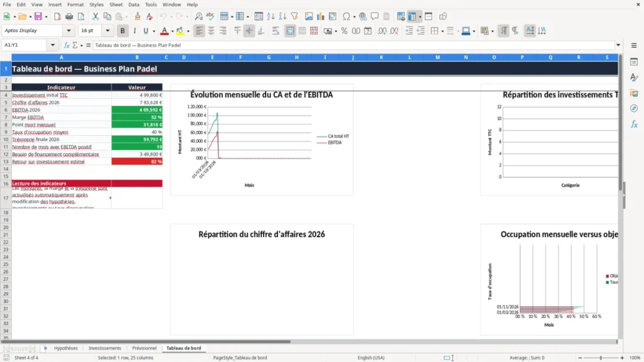Toggle Align Right
Image resolution: width=644 pixels, height=362 pixels.
[x=223, y=31]
